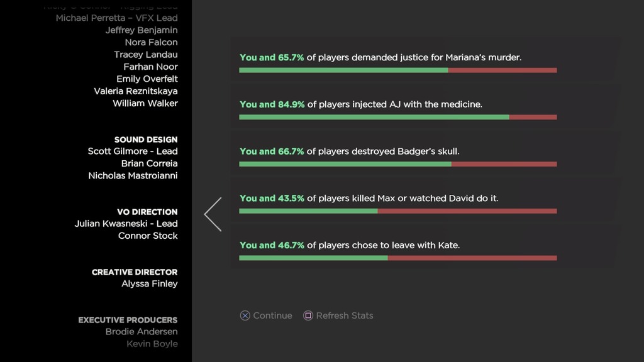The width and height of the screenshot is (644, 362).
Task: Click the leave with Kate stat bar
Action: click(x=397, y=258)
